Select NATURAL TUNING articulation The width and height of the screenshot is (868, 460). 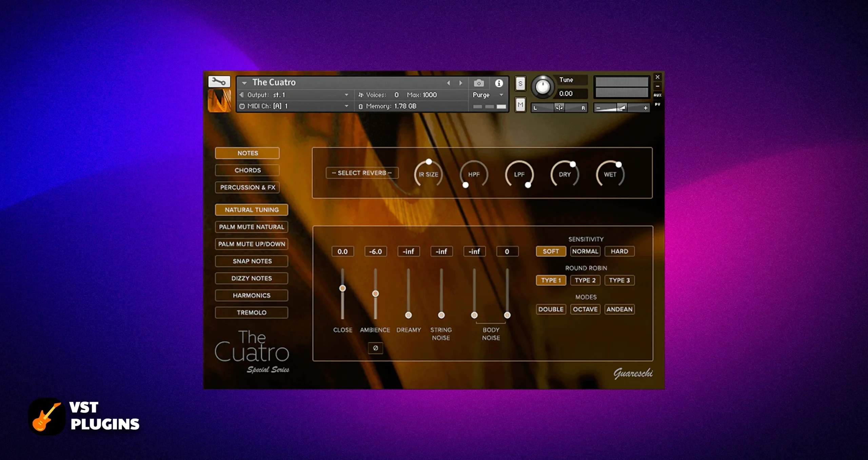point(252,210)
